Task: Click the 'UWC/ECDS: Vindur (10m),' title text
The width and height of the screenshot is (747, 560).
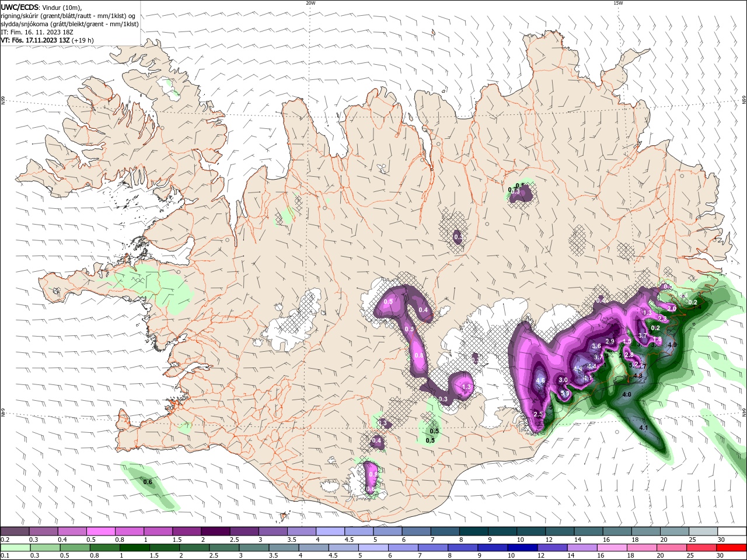Action: point(41,7)
